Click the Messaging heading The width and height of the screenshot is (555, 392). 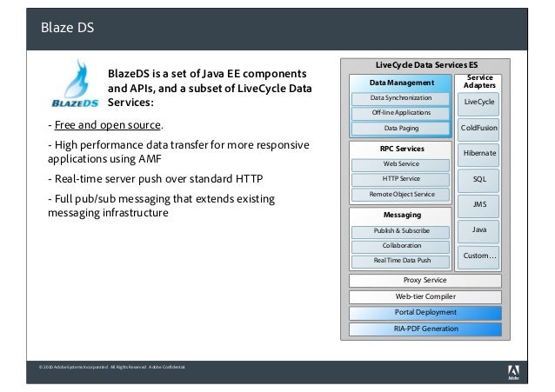[402, 215]
